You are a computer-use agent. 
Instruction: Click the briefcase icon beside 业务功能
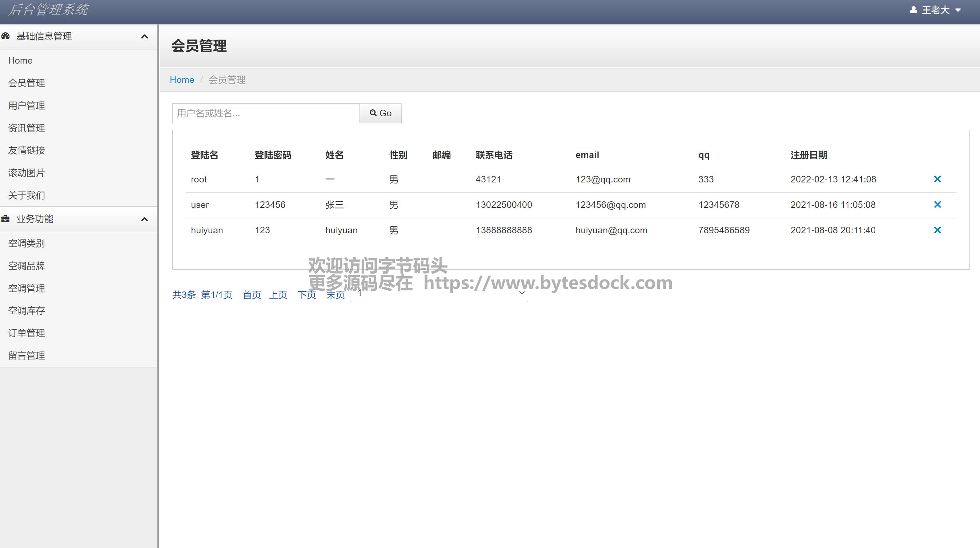(5, 219)
